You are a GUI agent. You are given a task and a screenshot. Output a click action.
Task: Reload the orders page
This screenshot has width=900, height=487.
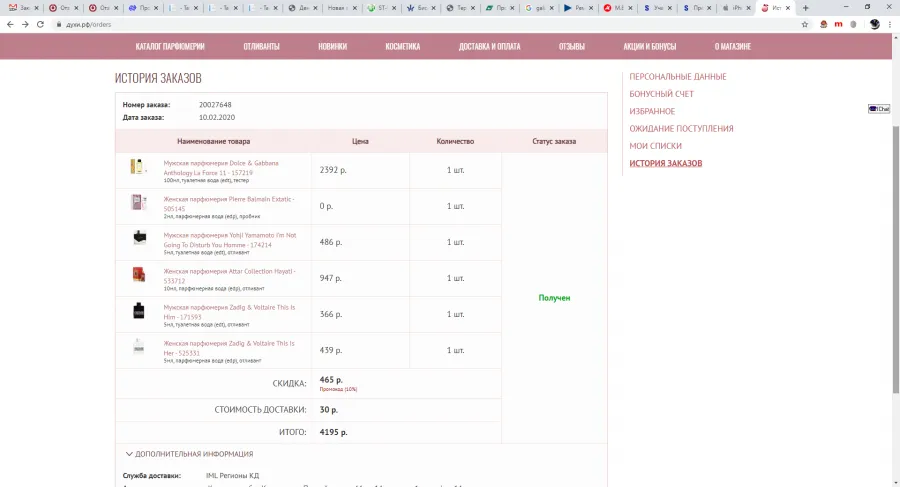coord(40,24)
